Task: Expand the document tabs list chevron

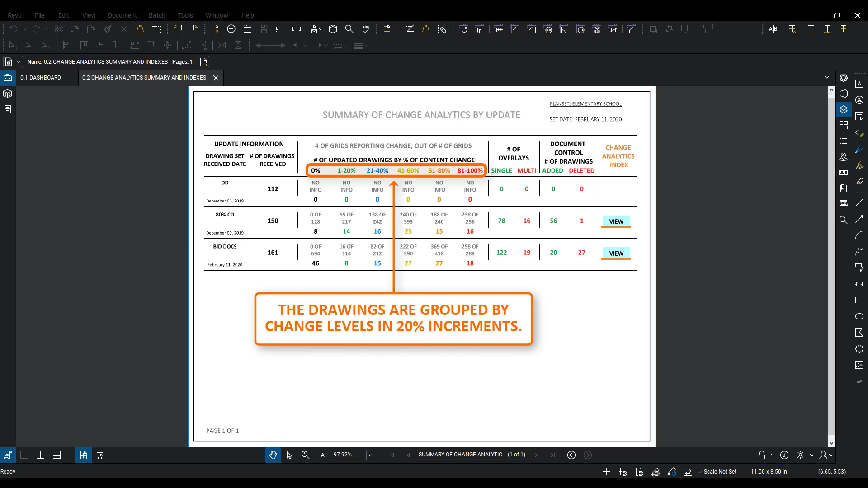Action: tap(827, 77)
